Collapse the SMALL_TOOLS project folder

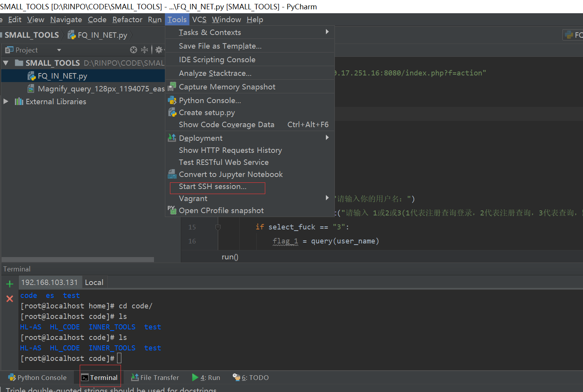coord(6,63)
